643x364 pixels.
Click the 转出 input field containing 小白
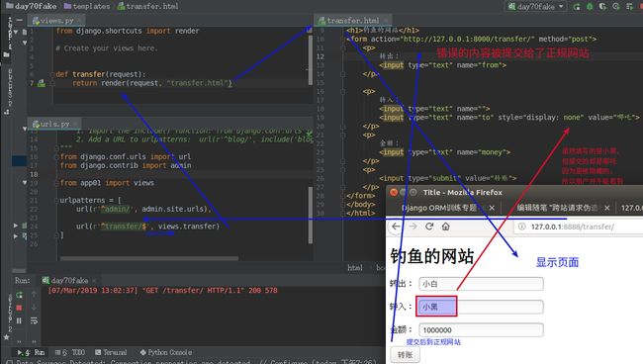click(x=481, y=284)
